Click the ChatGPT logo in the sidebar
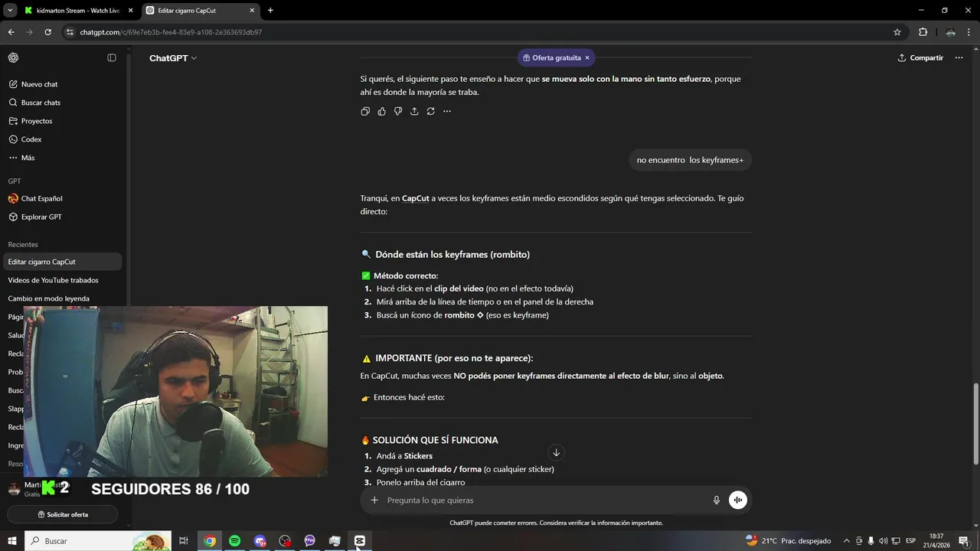The image size is (980, 551). point(13,58)
